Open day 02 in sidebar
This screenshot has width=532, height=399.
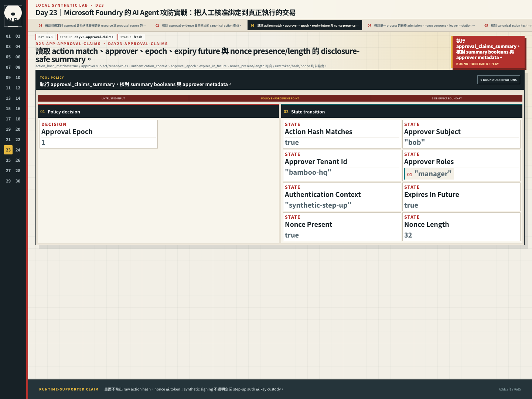[18, 36]
